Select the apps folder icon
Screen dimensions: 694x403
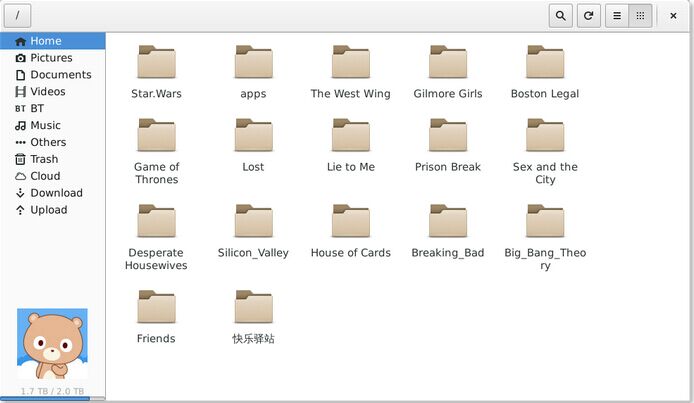[x=254, y=61]
